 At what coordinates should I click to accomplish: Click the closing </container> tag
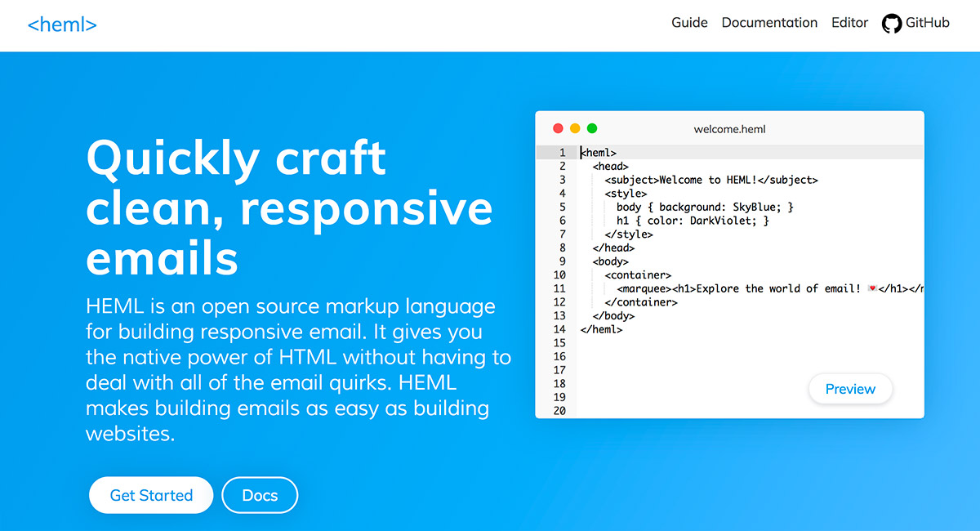641,302
